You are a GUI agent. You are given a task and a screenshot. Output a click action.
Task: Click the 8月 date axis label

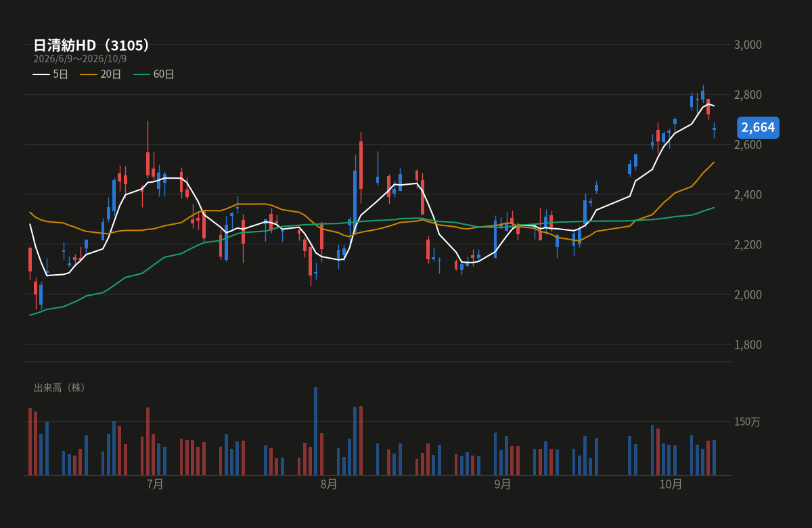(x=329, y=484)
